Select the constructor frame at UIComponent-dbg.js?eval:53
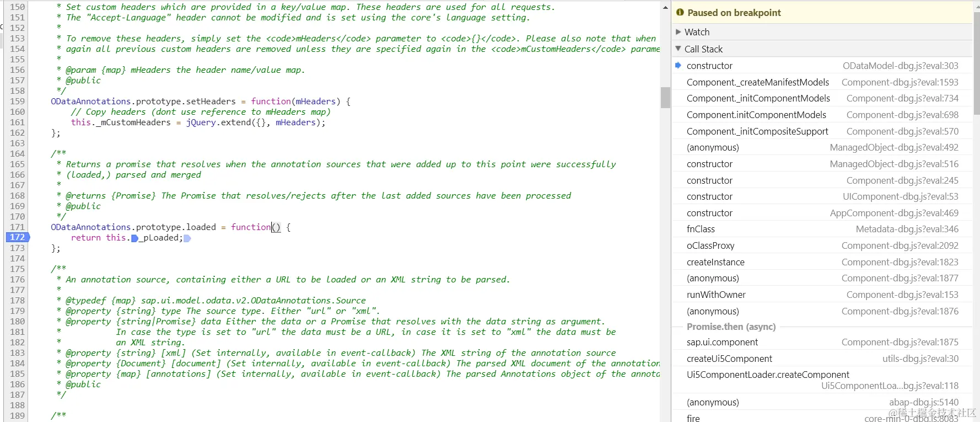This screenshot has width=980, height=422. coord(822,196)
